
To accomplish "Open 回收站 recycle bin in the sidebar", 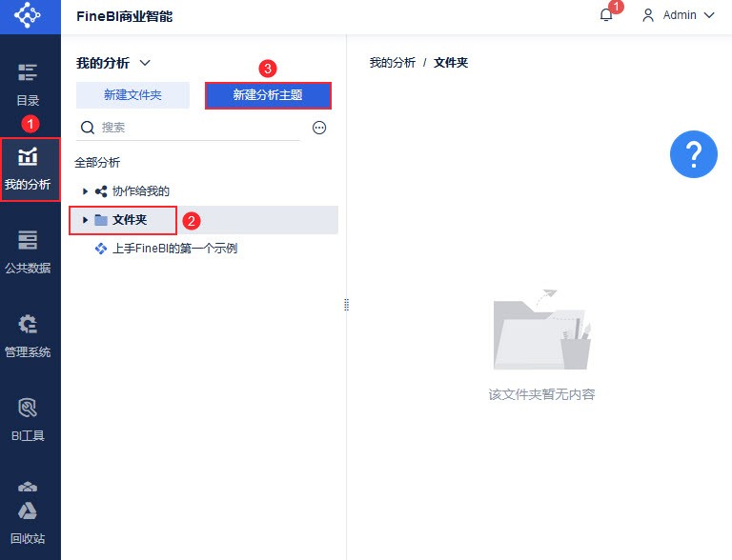I will coord(29,520).
